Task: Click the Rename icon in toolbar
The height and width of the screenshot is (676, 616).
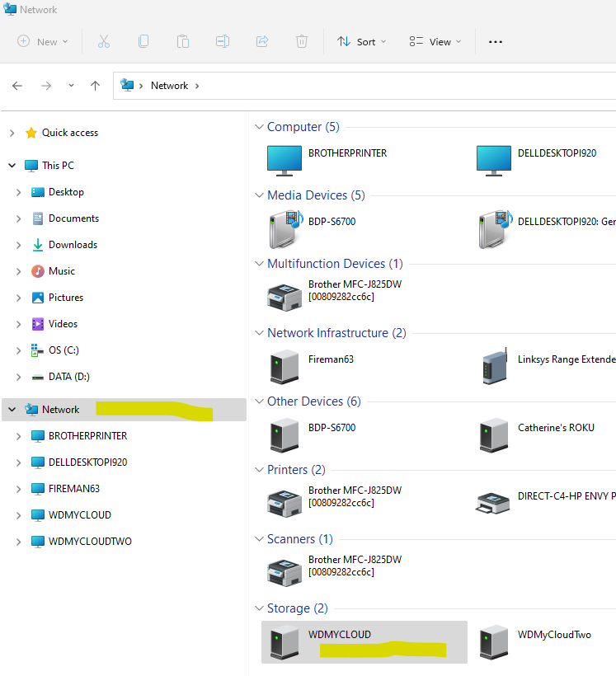Action: [223, 41]
